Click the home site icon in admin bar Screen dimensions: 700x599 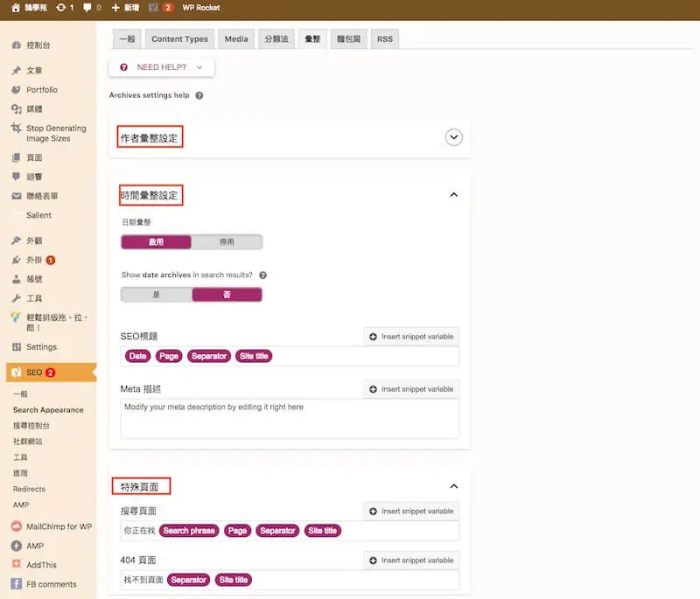click(x=16, y=8)
